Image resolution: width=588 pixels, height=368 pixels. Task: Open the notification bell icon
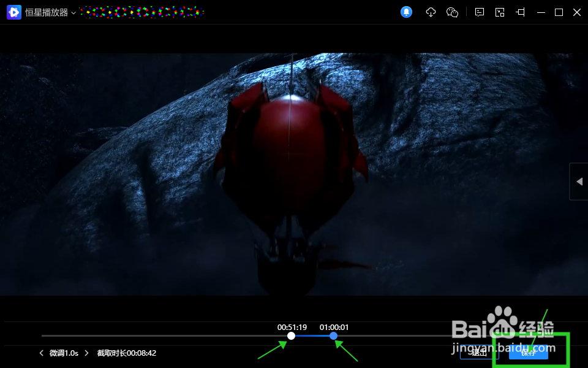[x=406, y=12]
